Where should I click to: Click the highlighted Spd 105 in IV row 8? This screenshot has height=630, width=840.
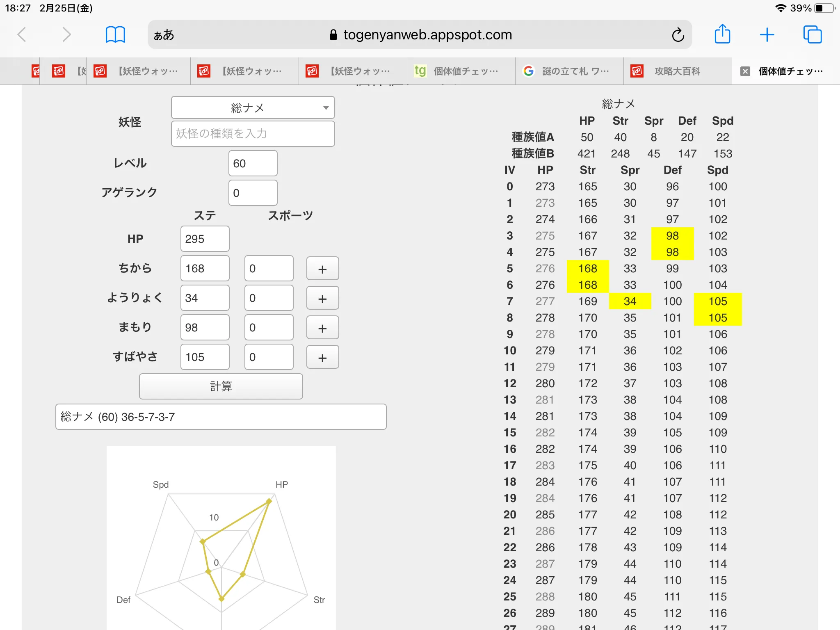[x=718, y=317]
